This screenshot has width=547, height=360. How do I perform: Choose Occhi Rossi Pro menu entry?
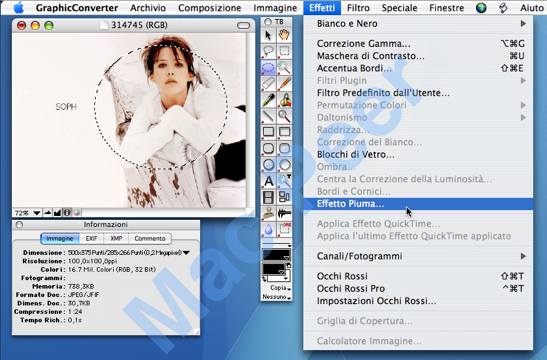tap(418, 288)
